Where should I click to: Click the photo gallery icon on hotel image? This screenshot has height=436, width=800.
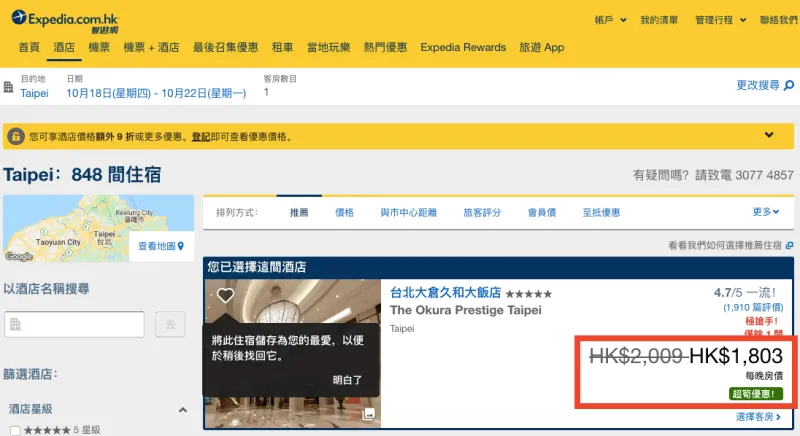pos(368,414)
